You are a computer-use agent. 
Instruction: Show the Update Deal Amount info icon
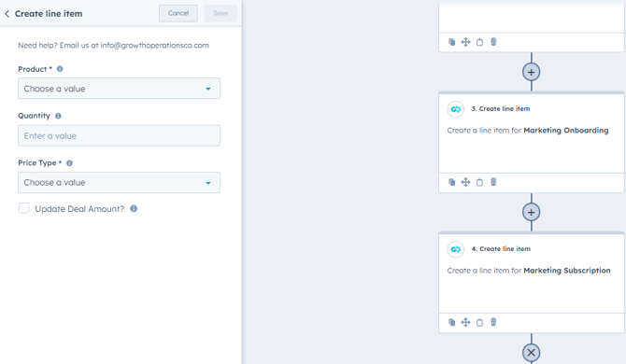134,208
